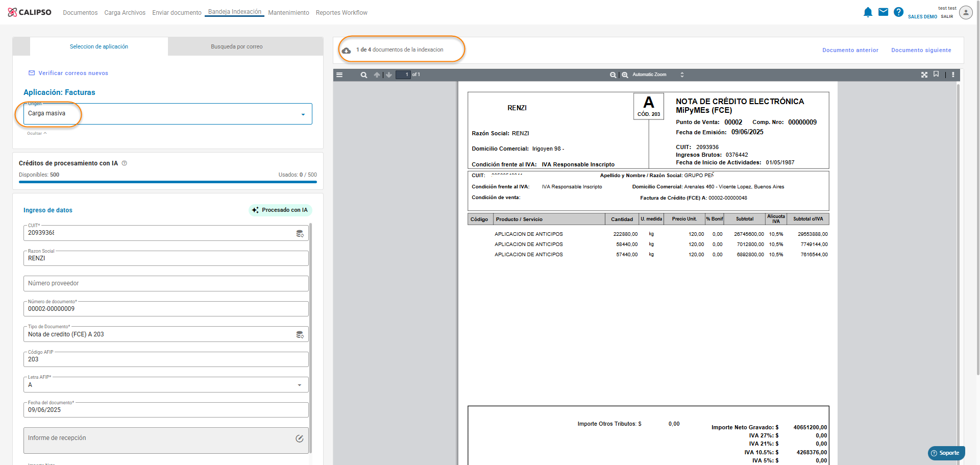Open the notifications bell

pyautogui.click(x=868, y=12)
